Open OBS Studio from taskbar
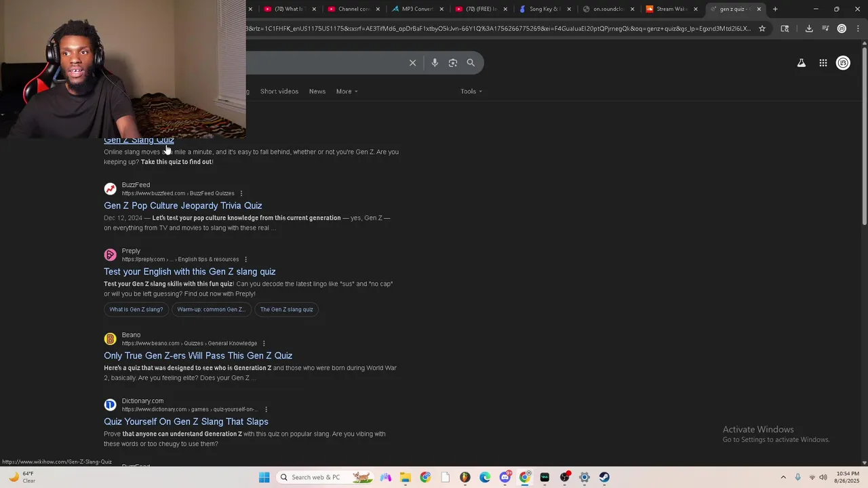868x488 pixels. click(564, 477)
